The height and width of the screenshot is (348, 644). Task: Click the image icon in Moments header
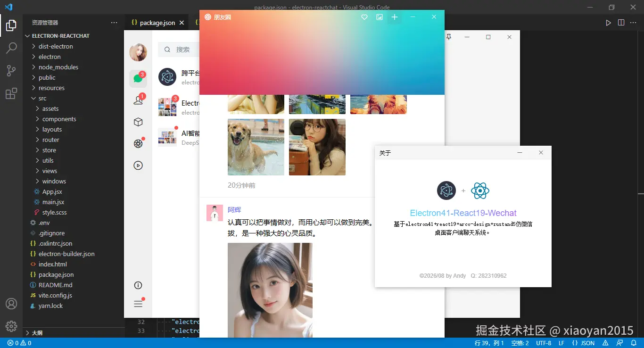click(x=380, y=17)
